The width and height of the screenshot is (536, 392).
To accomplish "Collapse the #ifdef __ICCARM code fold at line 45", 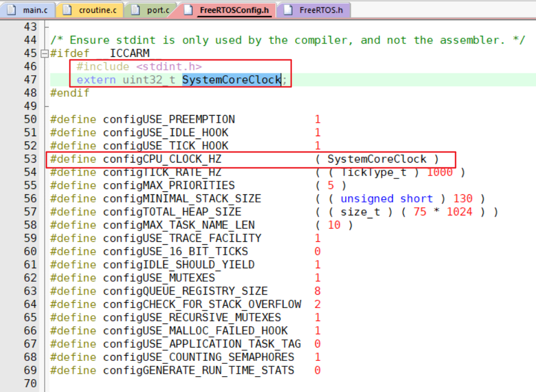I will pyautogui.click(x=45, y=53).
